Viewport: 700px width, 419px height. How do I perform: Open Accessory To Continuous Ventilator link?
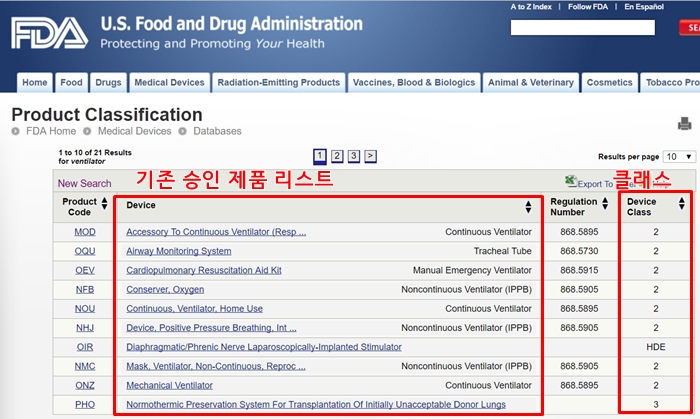pos(216,232)
